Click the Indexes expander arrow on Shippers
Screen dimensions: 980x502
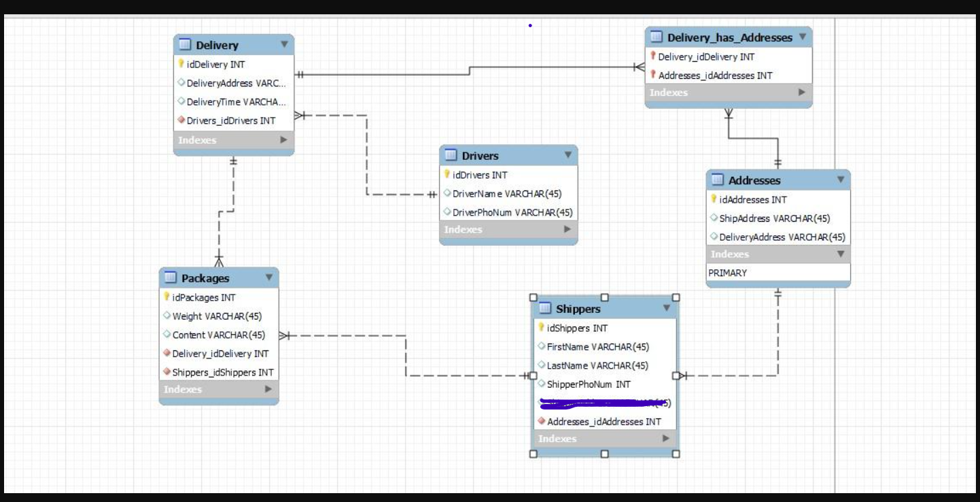(665, 439)
